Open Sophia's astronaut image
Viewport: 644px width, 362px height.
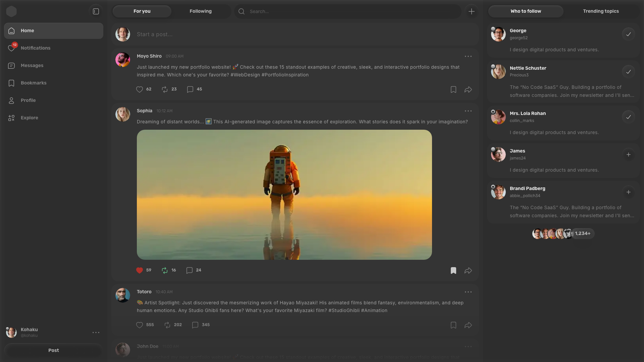(284, 195)
